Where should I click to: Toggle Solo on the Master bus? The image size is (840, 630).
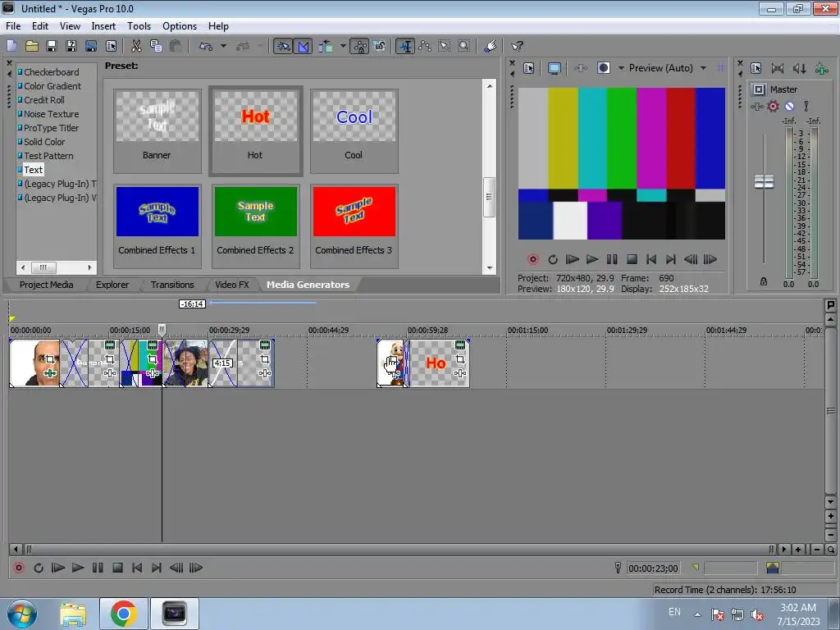(806, 106)
